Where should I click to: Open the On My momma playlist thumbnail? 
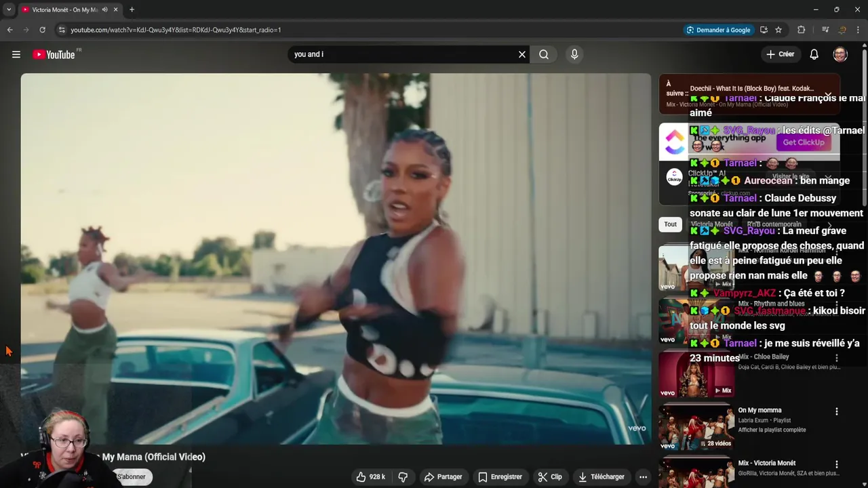696,428
